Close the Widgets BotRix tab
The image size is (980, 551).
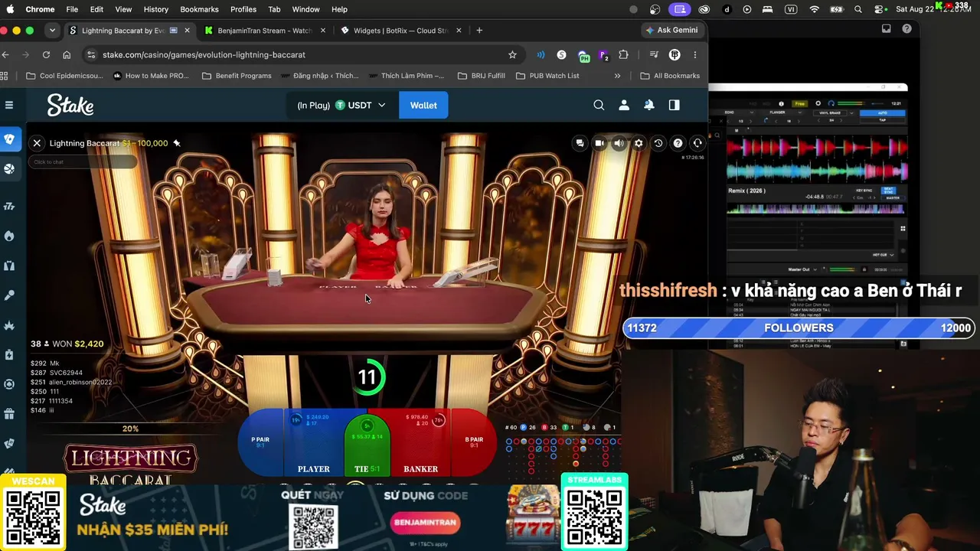pos(459,31)
